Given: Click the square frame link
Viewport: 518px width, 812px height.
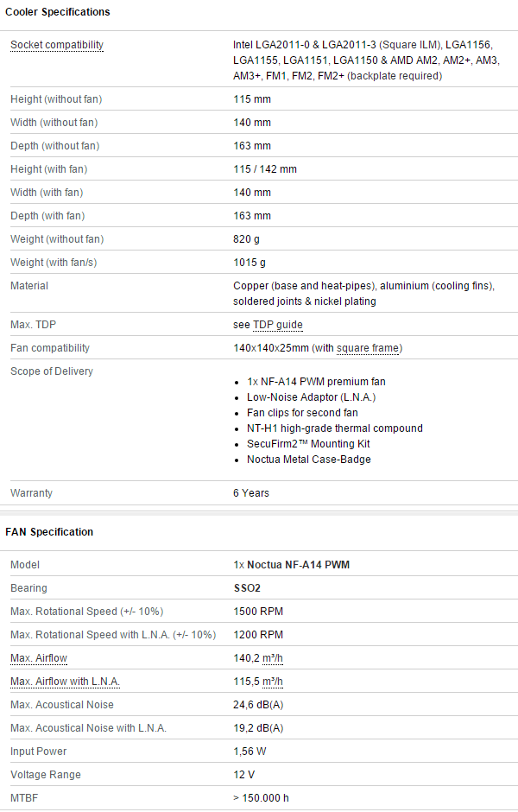Looking at the screenshot, I should [x=368, y=348].
